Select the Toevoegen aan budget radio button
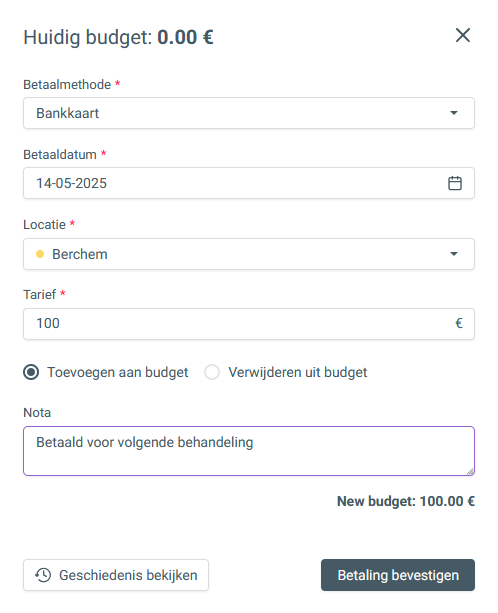 (31, 372)
